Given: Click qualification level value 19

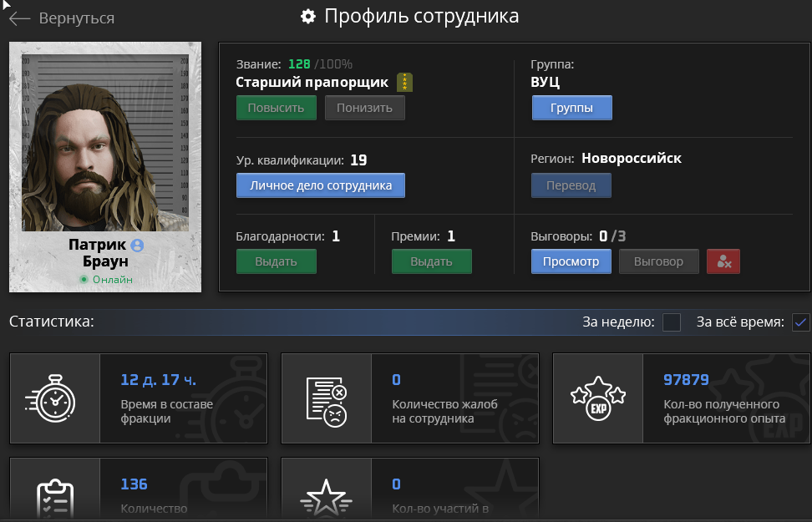Looking at the screenshot, I should click(x=358, y=160).
